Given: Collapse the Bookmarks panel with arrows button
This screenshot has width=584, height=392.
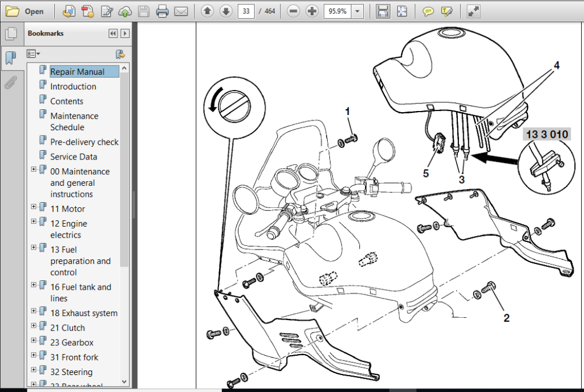Looking at the screenshot, I should [x=113, y=33].
